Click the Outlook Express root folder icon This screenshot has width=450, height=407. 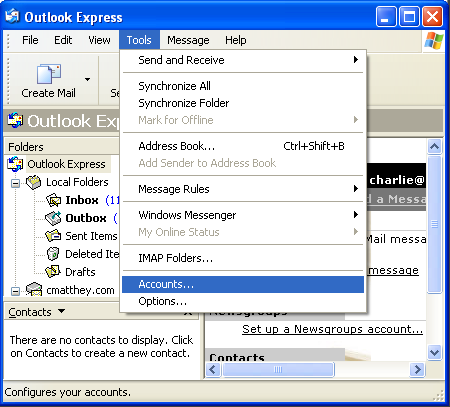point(15,164)
